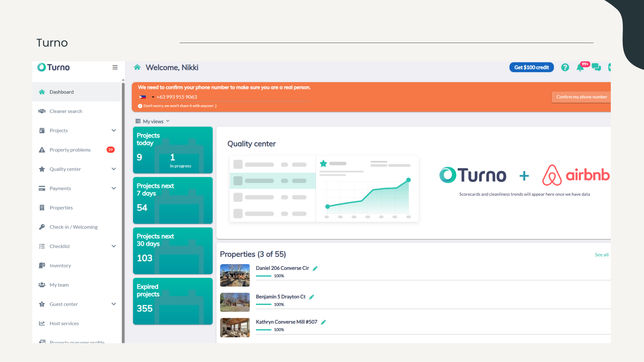
Task: Click the Properties building icon
Action: [42, 208]
